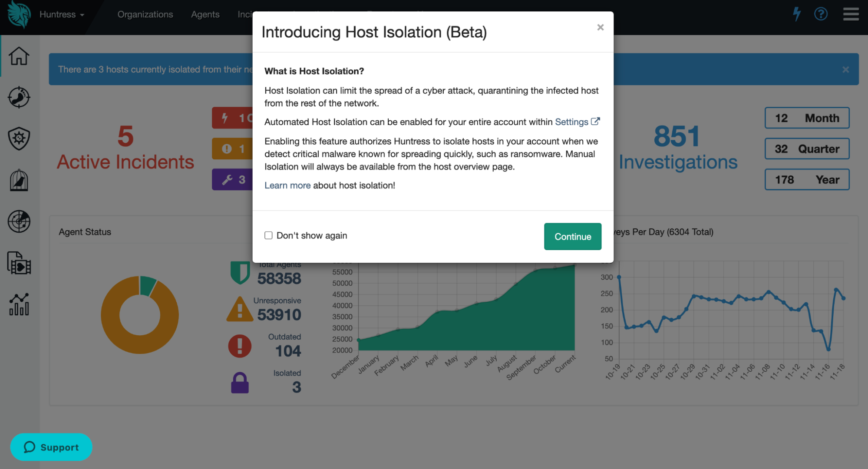
Task: Open the help question mark icon
Action: 821,14
